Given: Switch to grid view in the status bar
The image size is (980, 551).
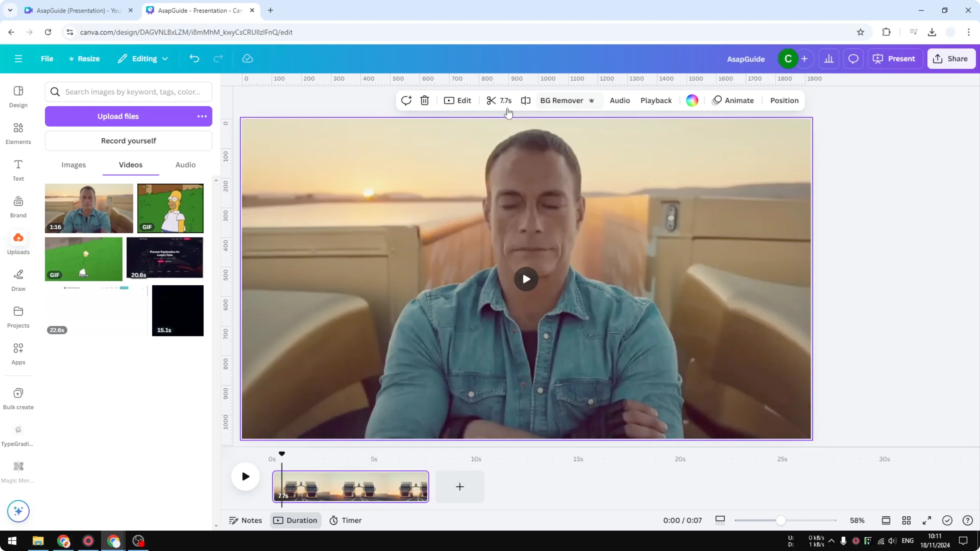Looking at the screenshot, I should (906, 520).
